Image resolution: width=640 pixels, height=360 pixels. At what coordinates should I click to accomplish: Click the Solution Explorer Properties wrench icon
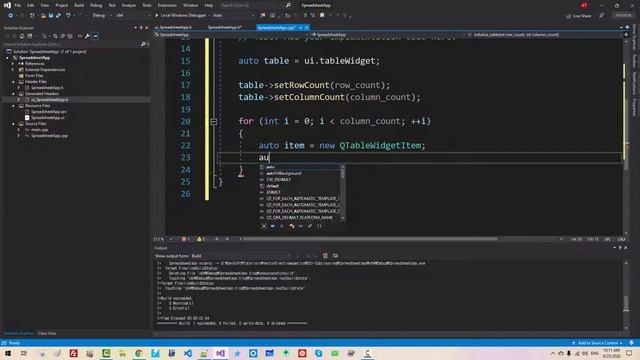click(x=87, y=36)
